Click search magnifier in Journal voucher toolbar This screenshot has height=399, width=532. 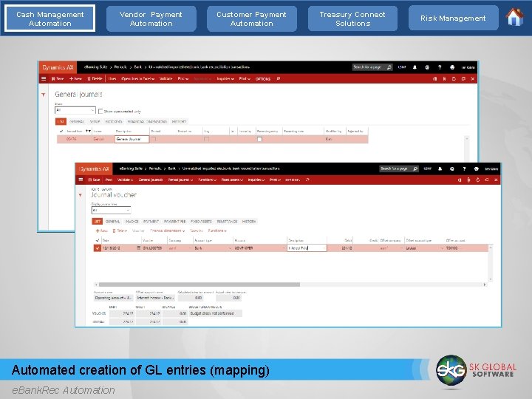307,180
